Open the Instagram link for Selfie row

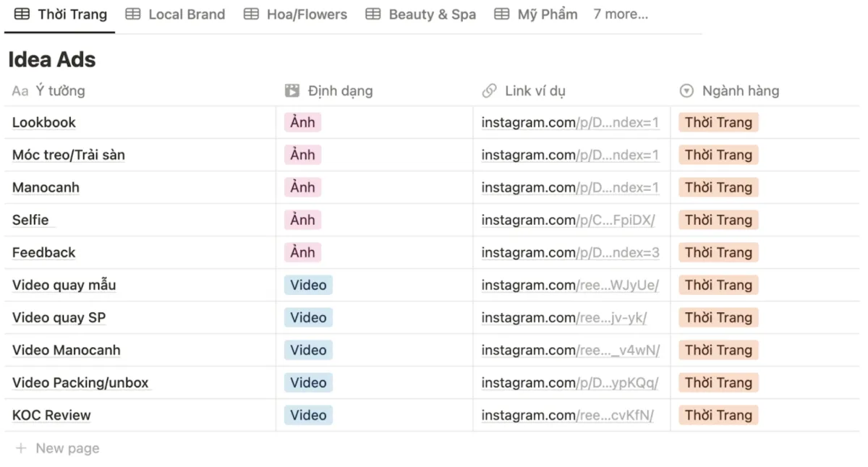[x=569, y=220]
